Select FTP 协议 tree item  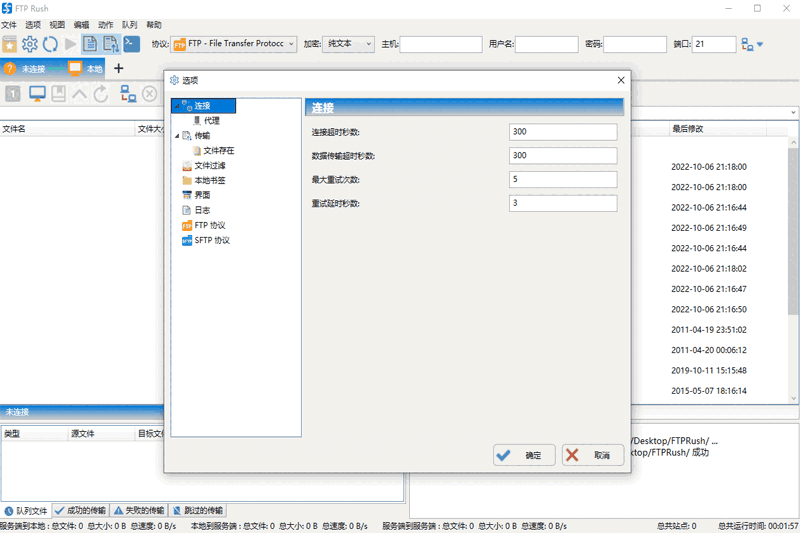pos(210,225)
